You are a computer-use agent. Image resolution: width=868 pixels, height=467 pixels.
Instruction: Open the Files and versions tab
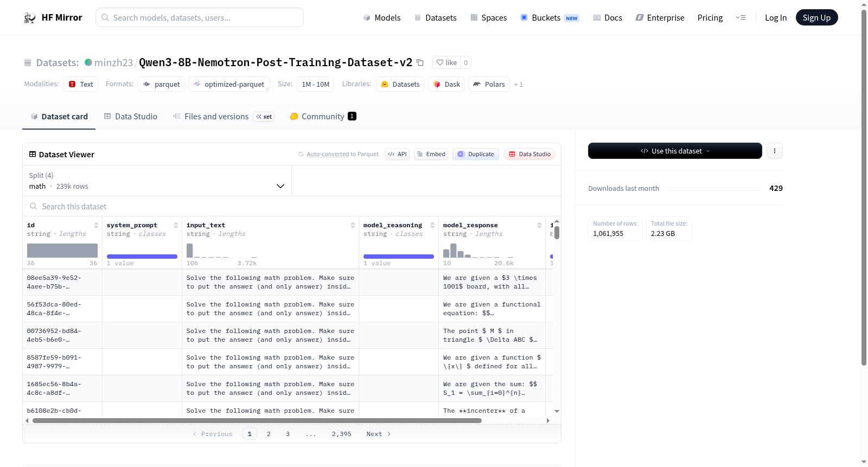224,117
